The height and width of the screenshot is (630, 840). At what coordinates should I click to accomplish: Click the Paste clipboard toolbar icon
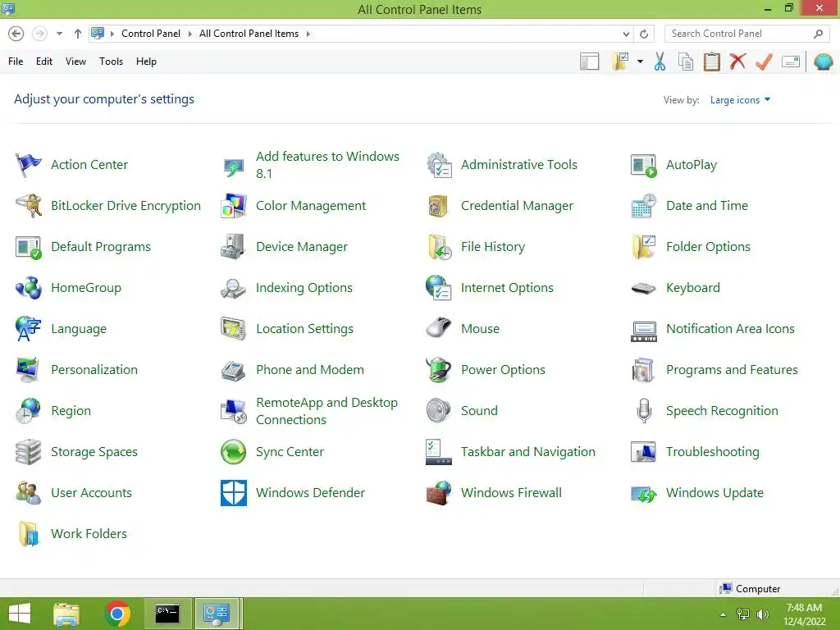click(x=711, y=62)
